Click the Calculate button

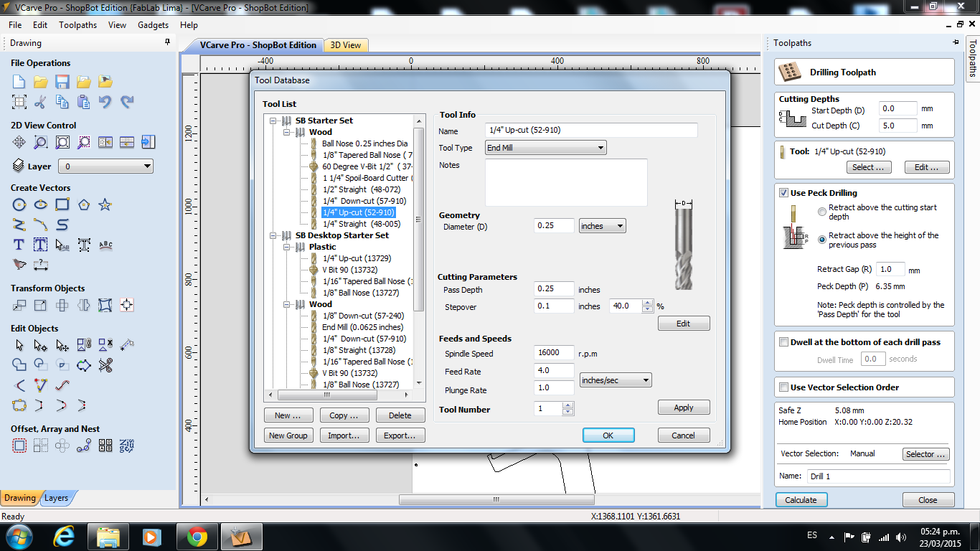[x=801, y=500]
